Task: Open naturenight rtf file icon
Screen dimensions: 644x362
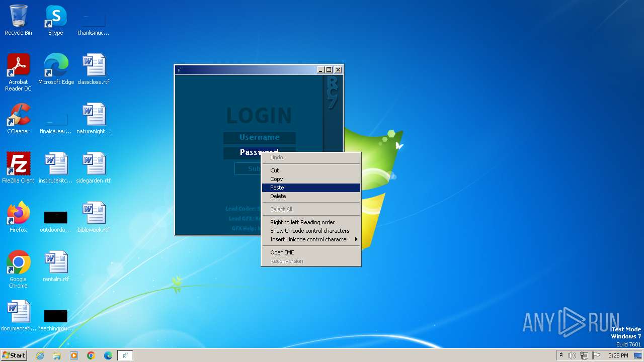Action: coord(94,119)
